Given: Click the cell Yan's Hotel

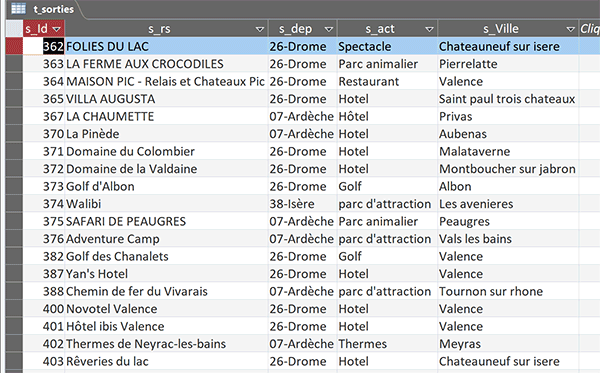Looking at the screenshot, I should point(166,274).
